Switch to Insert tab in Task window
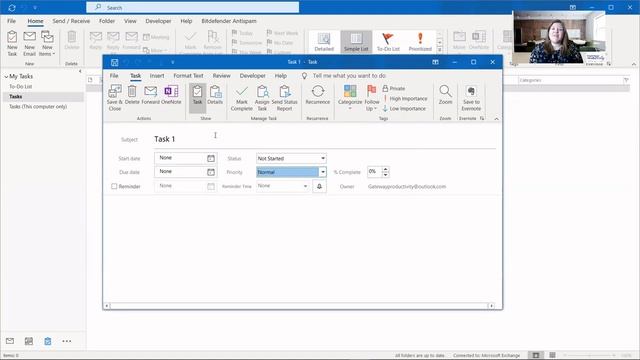The height and width of the screenshot is (360, 640). pos(157,76)
